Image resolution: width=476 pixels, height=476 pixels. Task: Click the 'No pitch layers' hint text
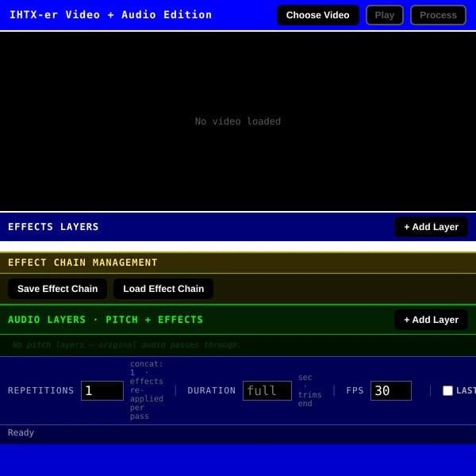coord(127,345)
